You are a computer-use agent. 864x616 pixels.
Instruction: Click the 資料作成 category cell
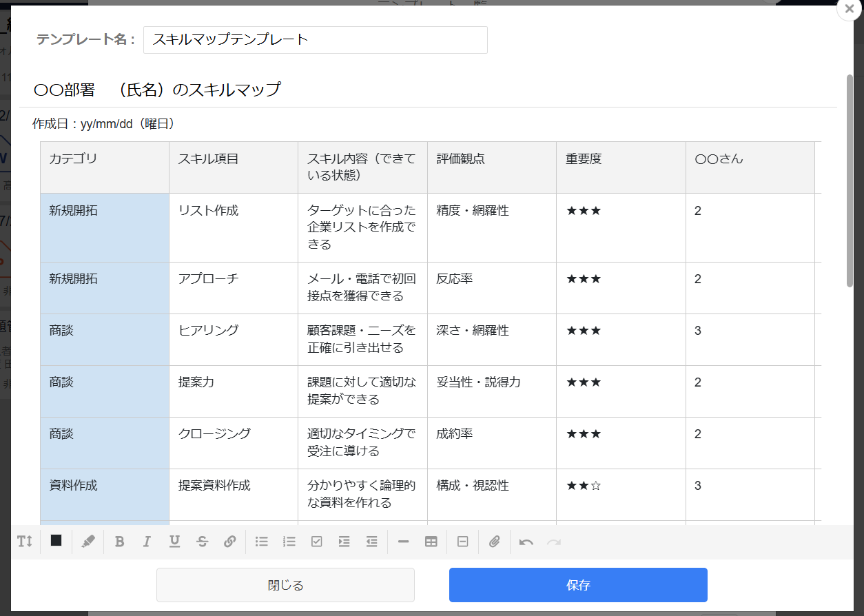tap(105, 495)
